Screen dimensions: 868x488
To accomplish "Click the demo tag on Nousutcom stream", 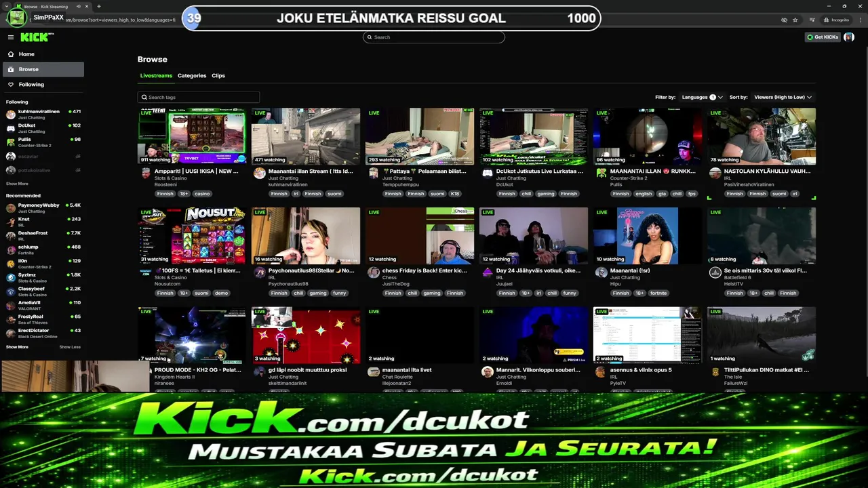I will coord(221,293).
